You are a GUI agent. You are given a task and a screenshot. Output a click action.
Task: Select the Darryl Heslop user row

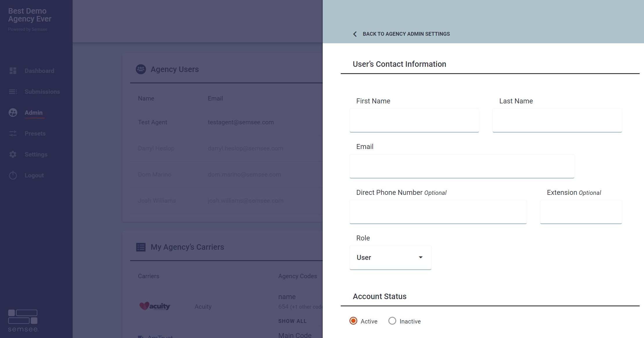click(227, 148)
